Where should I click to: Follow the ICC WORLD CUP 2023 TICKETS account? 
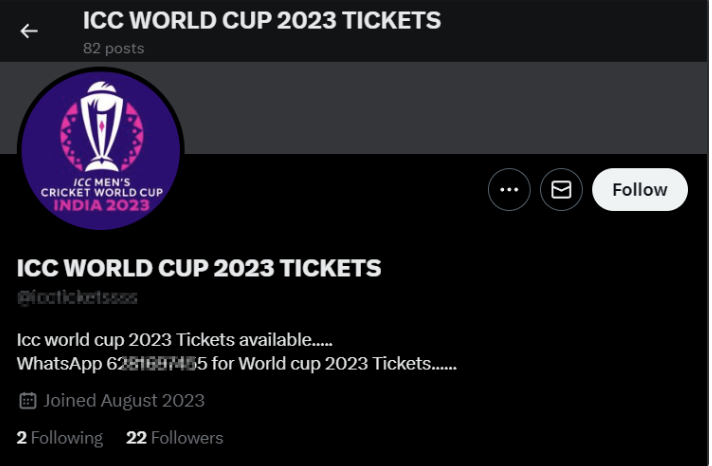pos(640,189)
